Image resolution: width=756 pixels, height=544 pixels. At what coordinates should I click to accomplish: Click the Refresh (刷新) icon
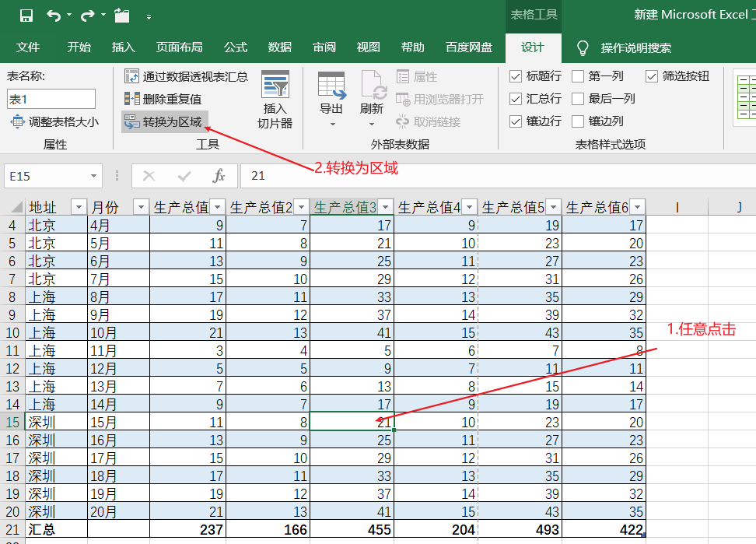pos(373,86)
